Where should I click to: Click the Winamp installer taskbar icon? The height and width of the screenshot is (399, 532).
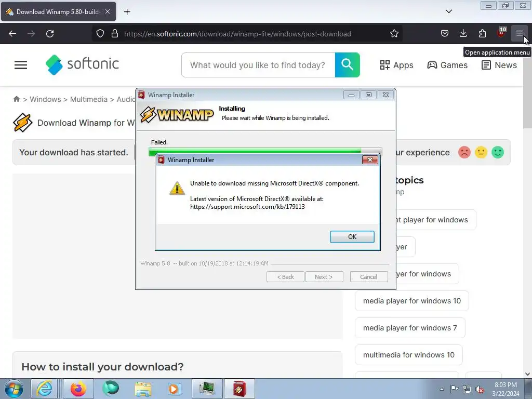pos(239,389)
